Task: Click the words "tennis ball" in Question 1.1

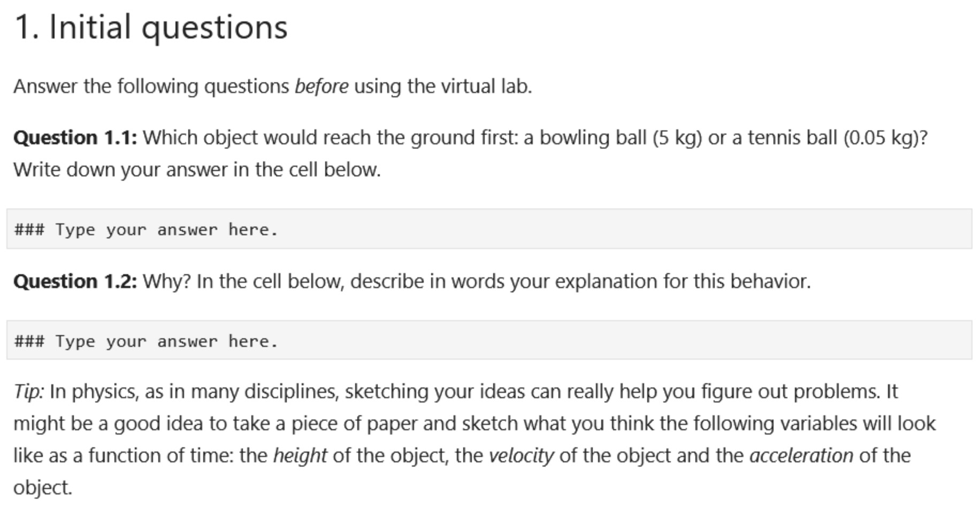Action: pyautogui.click(x=792, y=138)
